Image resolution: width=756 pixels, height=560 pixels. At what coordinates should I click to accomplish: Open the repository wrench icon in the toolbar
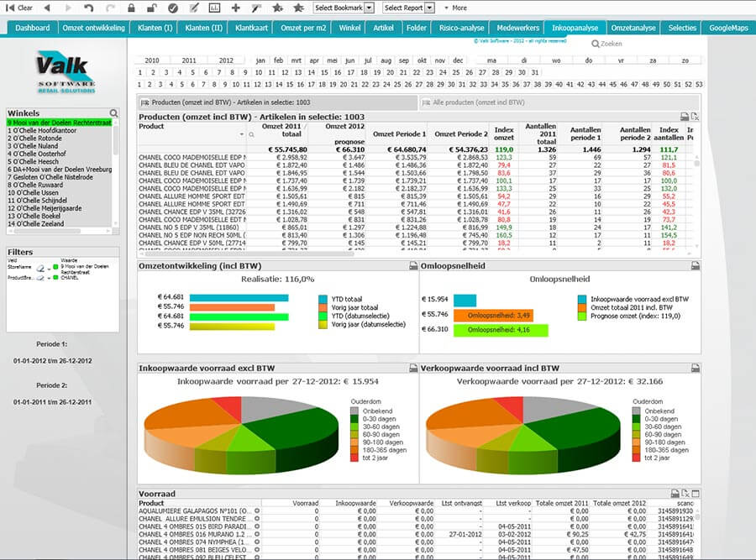(256, 8)
